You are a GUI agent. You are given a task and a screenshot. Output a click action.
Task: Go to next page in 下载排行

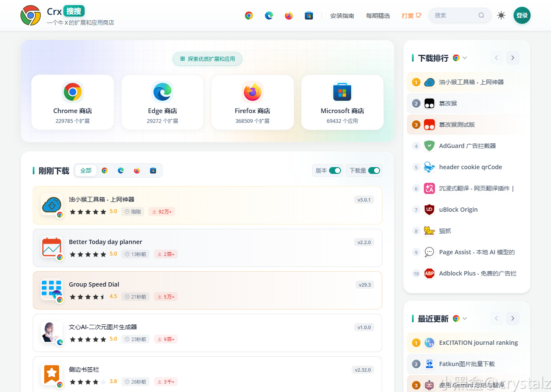[x=513, y=58]
